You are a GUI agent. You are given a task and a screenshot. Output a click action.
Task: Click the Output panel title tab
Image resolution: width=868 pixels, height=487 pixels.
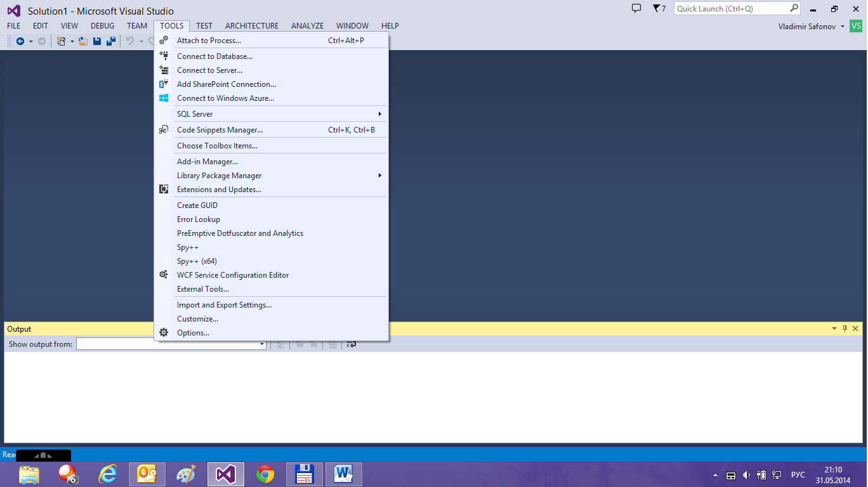[19, 328]
